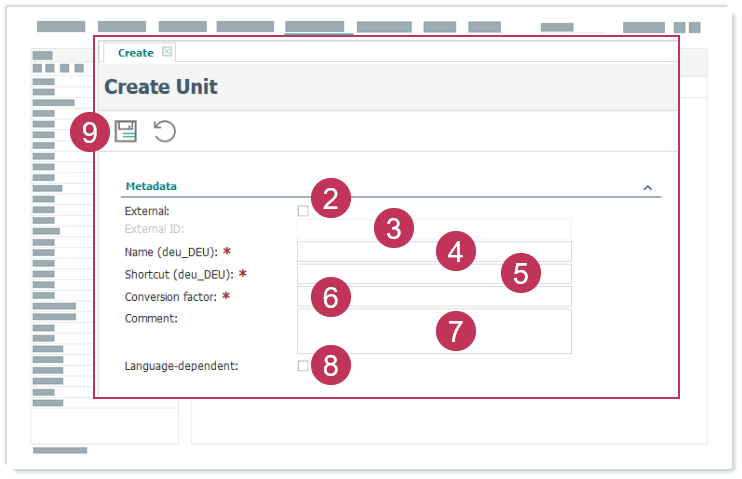Switch to the Create tab
The height and width of the screenshot is (479, 742).
pos(135,53)
